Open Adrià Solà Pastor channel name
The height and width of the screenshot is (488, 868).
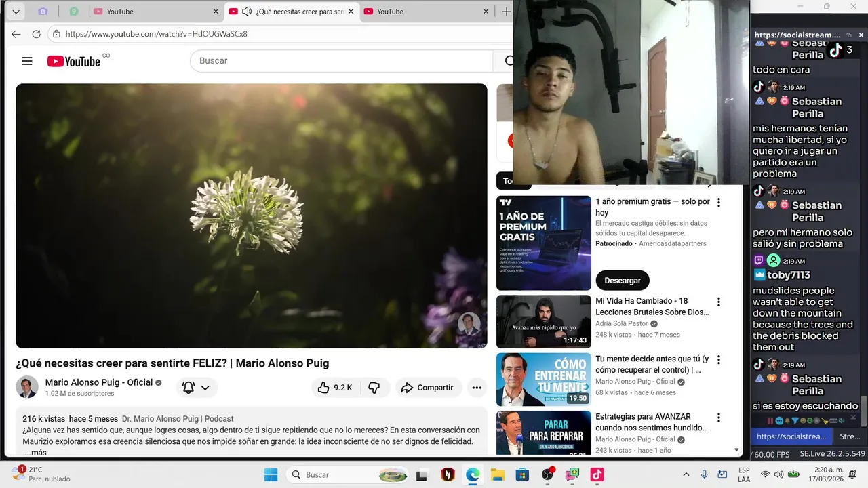[622, 324]
